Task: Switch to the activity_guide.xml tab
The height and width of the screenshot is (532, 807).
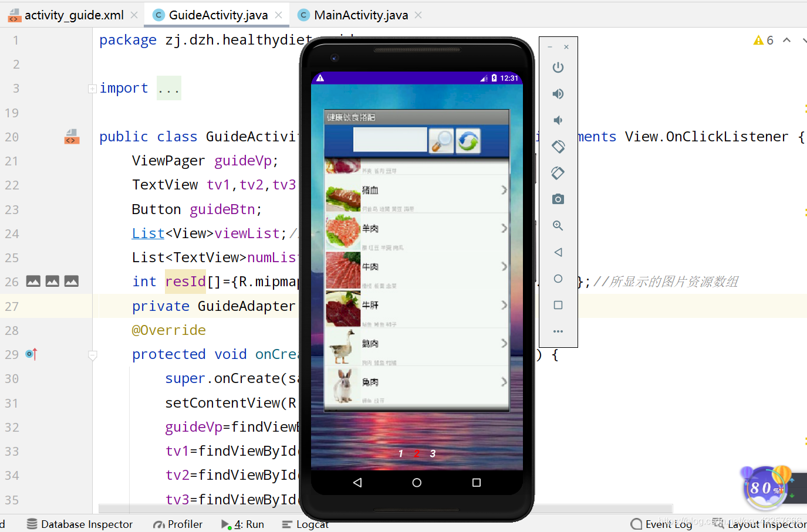Action: (74, 15)
